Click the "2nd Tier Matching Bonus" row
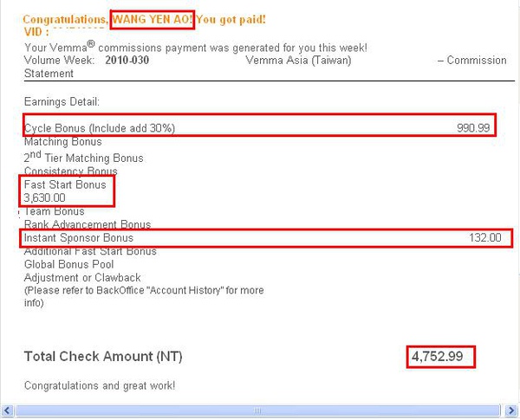The height and width of the screenshot is (420, 520). pos(83,157)
